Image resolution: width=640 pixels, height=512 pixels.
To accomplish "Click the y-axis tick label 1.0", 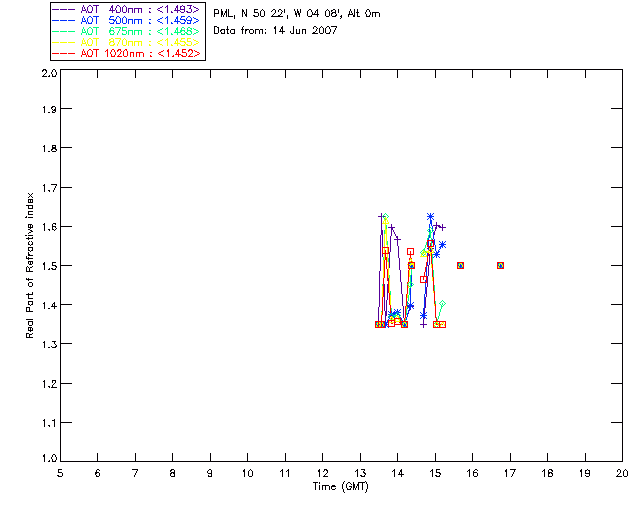I will [49, 459].
